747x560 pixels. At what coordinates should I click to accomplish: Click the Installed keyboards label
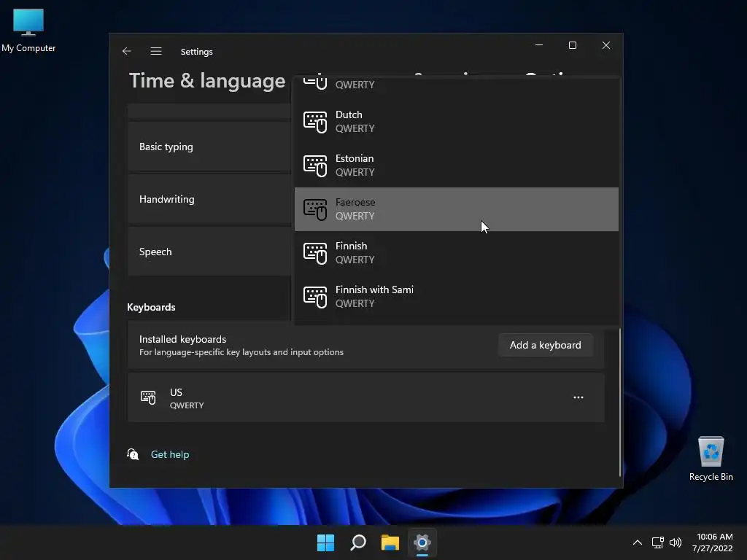[x=182, y=339]
